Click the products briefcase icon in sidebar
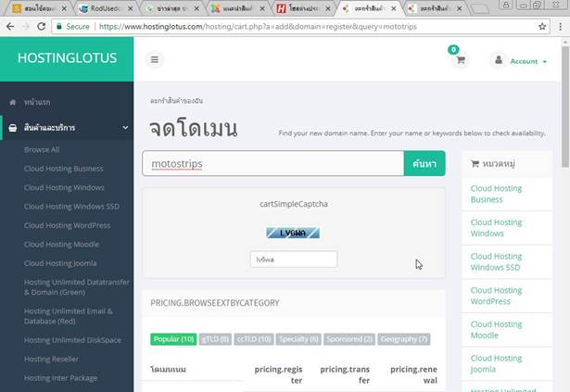The width and height of the screenshot is (570, 392). point(13,128)
